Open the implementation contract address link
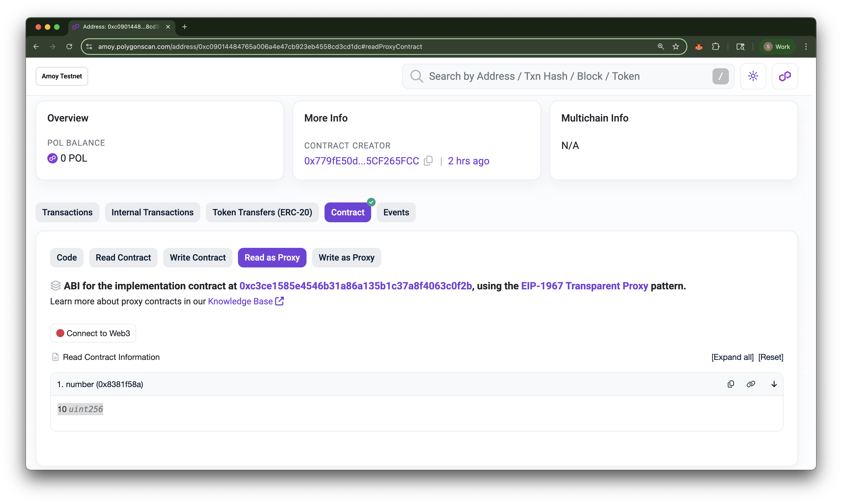Viewport: 842px width, 504px height. 355,286
